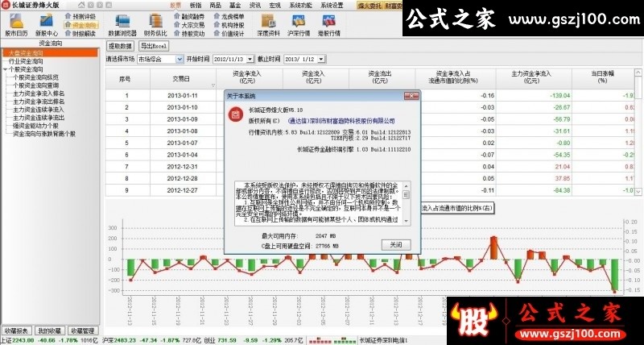Select 个股资金流向查询 in the tree
Image resolution: width=644 pixels, height=345 pixels.
click(35, 85)
